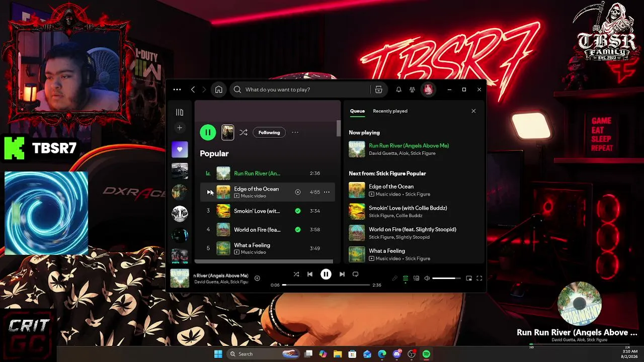
Task: Click the Following button
Action: [269, 132]
